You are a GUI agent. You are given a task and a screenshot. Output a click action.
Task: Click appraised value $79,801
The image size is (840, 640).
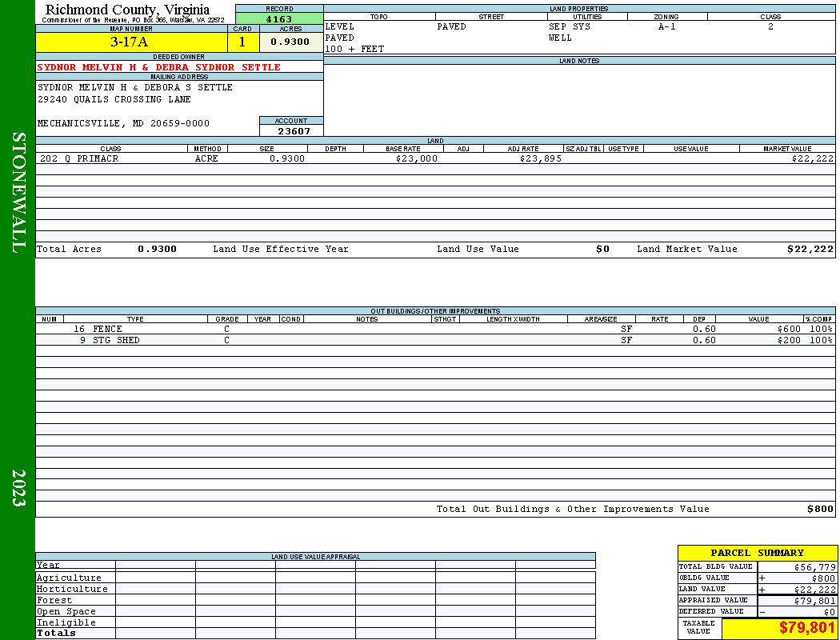(x=815, y=601)
